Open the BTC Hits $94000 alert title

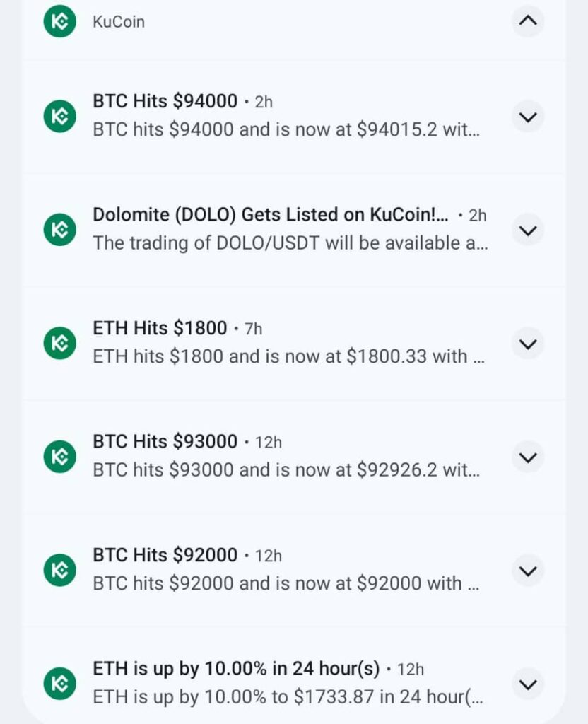165,102
